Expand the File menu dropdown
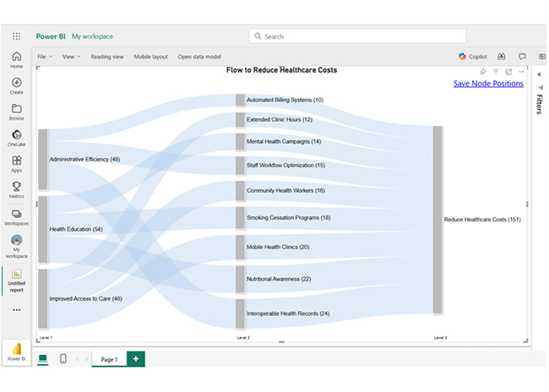The image size is (549, 392). [45, 57]
